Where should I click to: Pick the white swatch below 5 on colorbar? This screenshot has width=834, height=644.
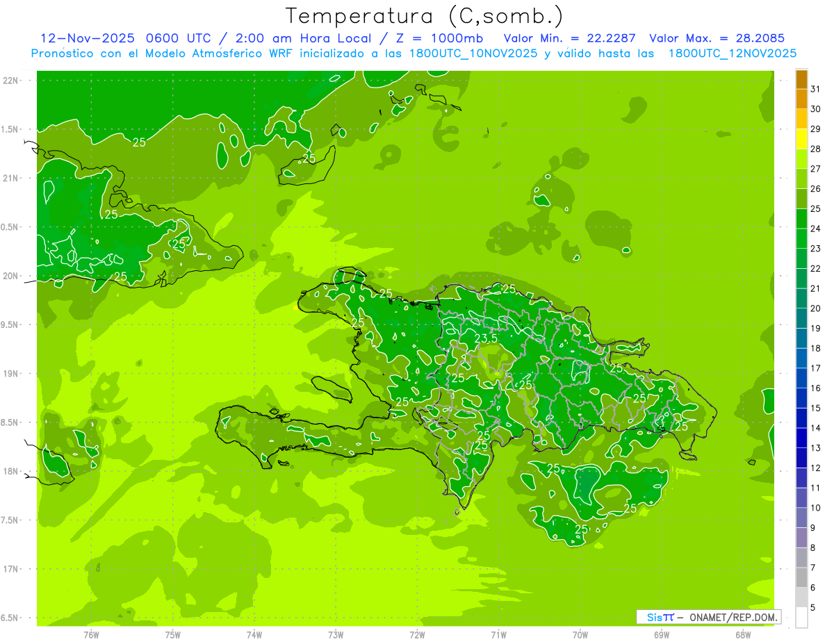801,617
